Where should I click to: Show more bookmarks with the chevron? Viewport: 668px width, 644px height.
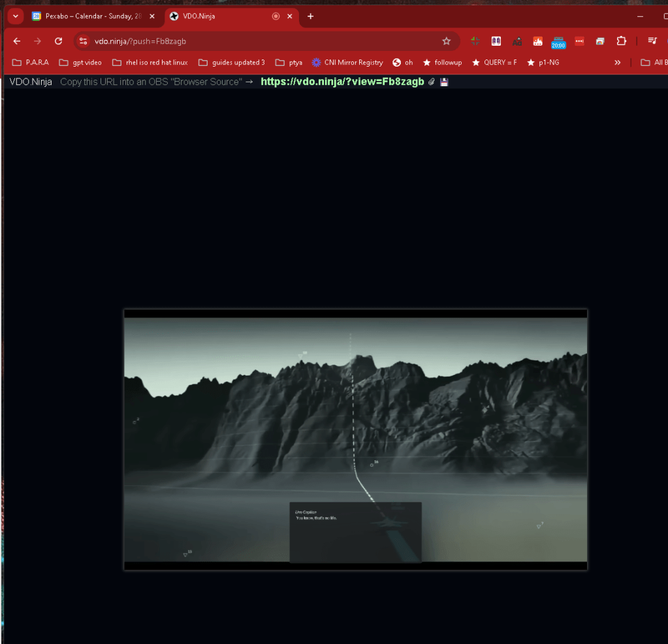617,63
